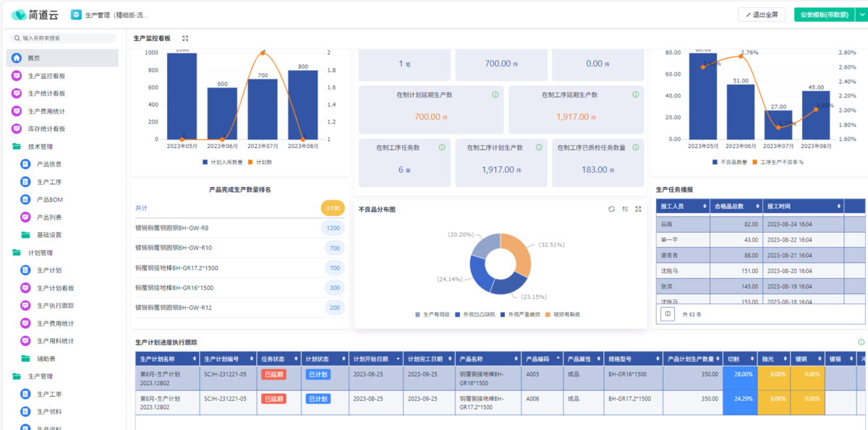Viewport: 868px width, 430px height.
Task: Click the column settings icon below 生产任务播报
Action: pyautogui.click(x=668, y=314)
